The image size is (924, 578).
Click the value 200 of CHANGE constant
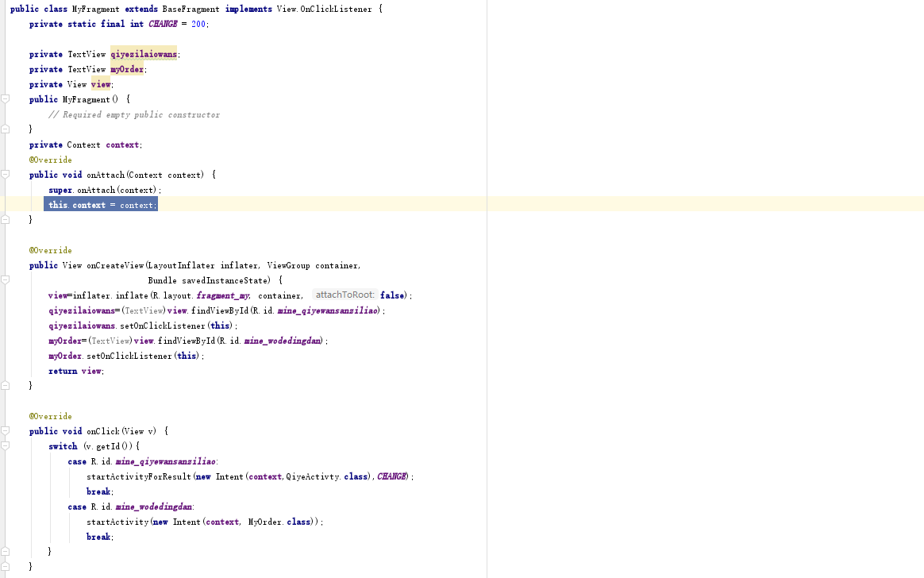198,24
